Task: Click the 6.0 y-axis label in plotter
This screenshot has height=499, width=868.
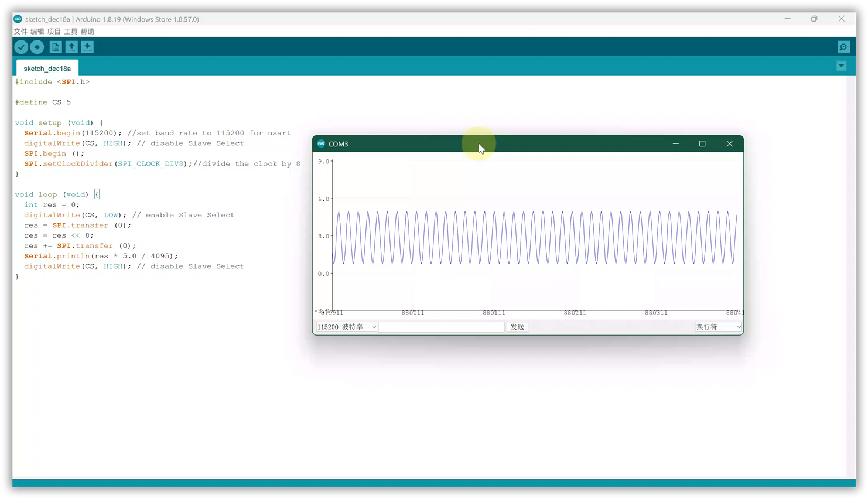Action: [x=323, y=199]
